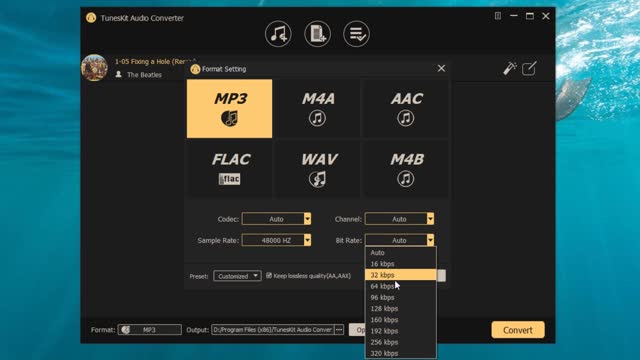Click the add document files icon
Viewport: 640px width, 360px height.
pyautogui.click(x=317, y=34)
